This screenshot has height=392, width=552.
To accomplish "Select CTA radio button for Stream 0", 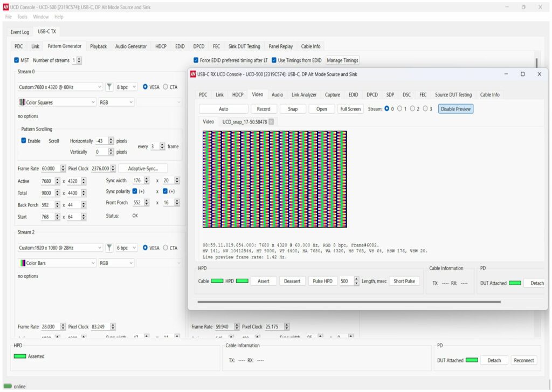I will (x=165, y=87).
